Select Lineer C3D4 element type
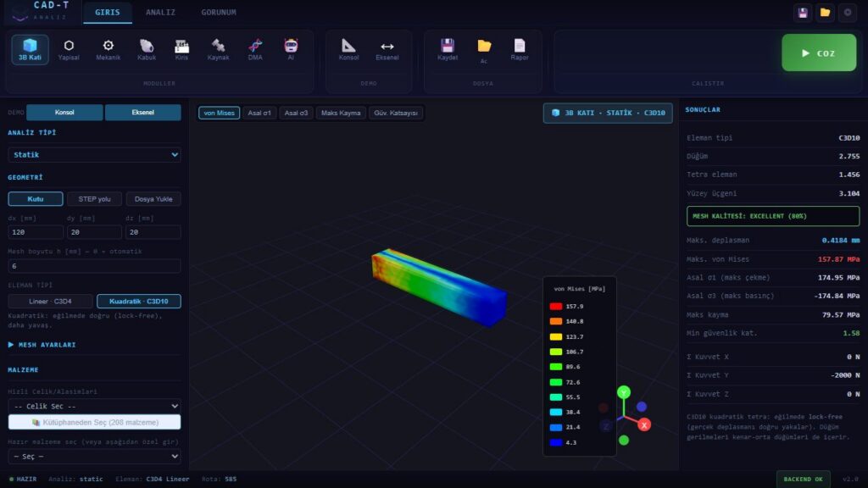This screenshot has height=488, width=868. pos(50,301)
